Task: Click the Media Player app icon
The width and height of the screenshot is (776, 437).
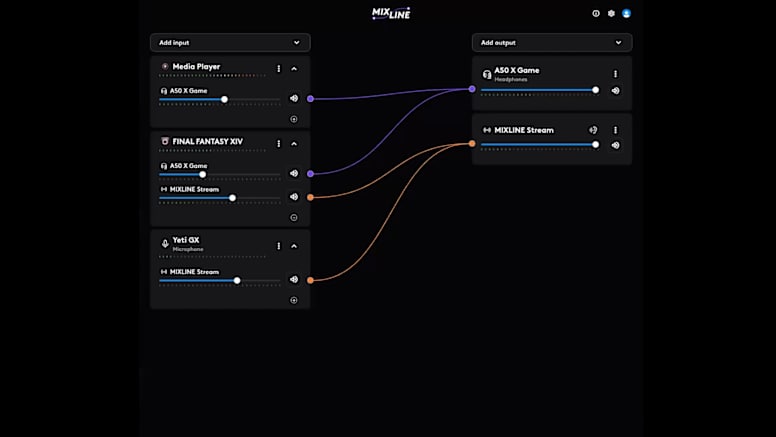Action: tap(165, 66)
